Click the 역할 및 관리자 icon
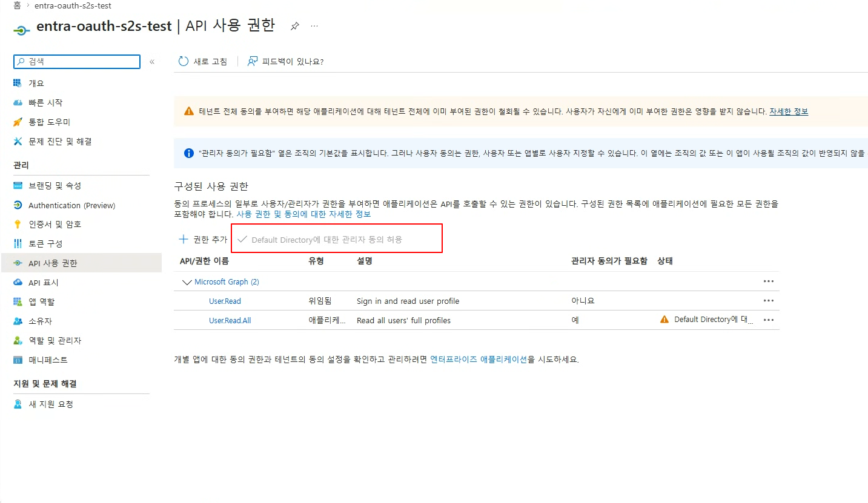 click(18, 340)
